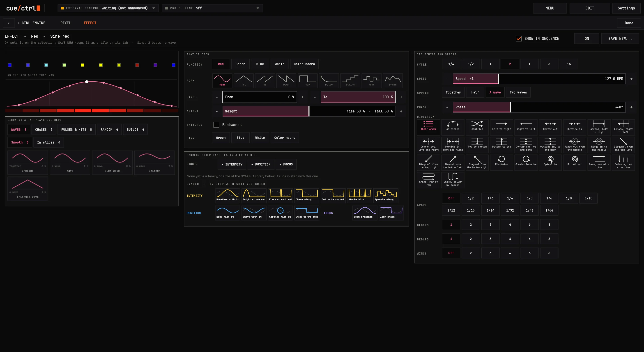
Task: Select the Stairs waveform form
Action: 350,80
